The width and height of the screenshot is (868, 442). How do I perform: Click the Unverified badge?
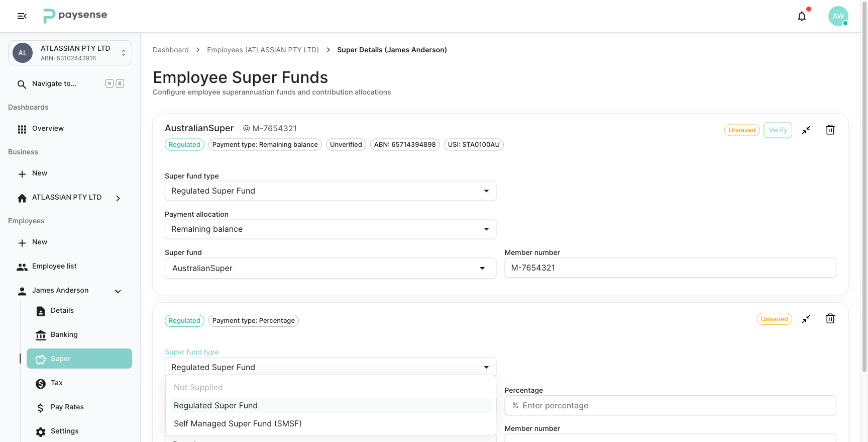tap(346, 145)
